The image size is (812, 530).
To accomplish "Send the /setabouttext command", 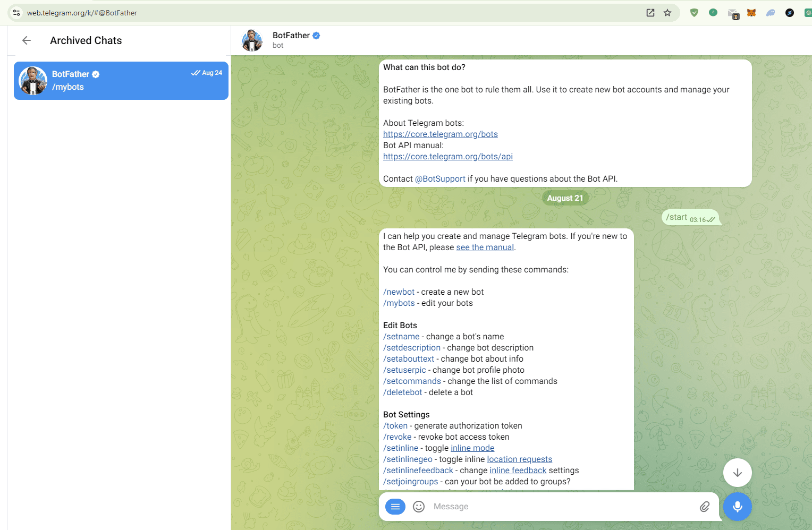I will (409, 359).
